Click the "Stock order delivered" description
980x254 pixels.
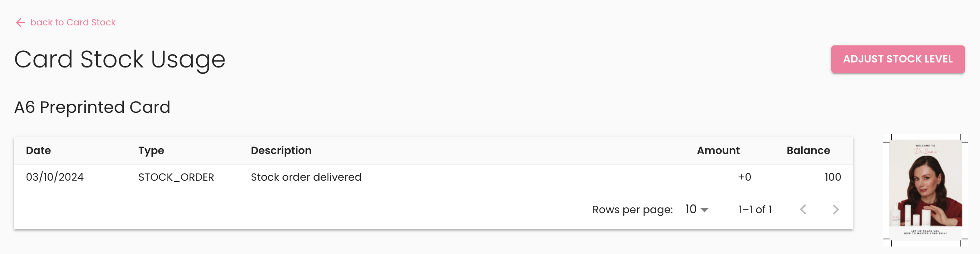[x=306, y=177]
